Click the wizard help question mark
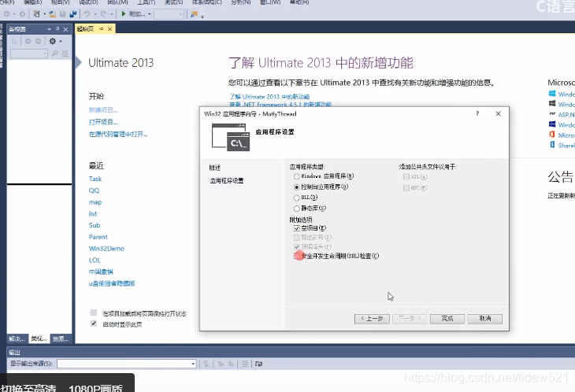The image size is (575, 392). (x=477, y=113)
